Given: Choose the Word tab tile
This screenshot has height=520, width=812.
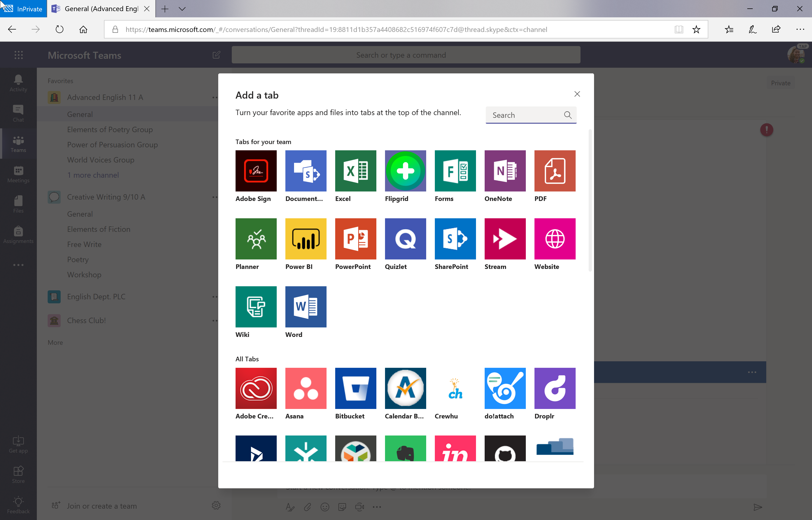Looking at the screenshot, I should click(306, 307).
